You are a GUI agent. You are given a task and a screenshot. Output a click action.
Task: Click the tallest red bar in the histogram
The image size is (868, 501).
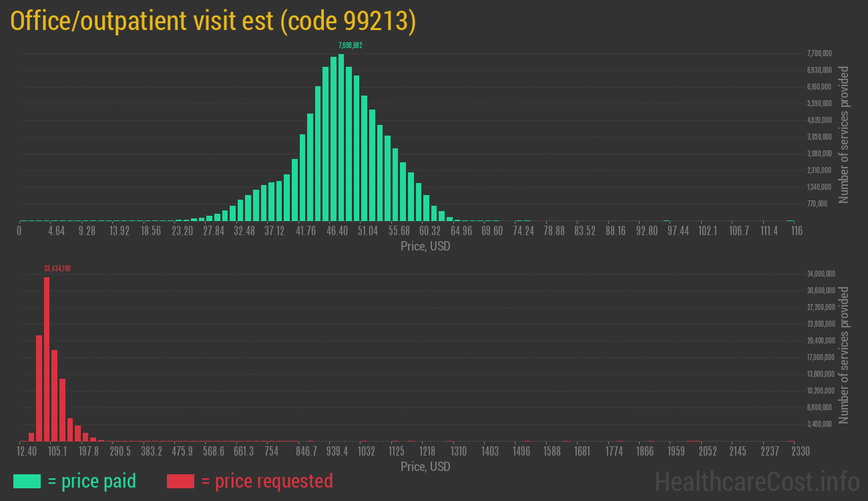pos(47,359)
